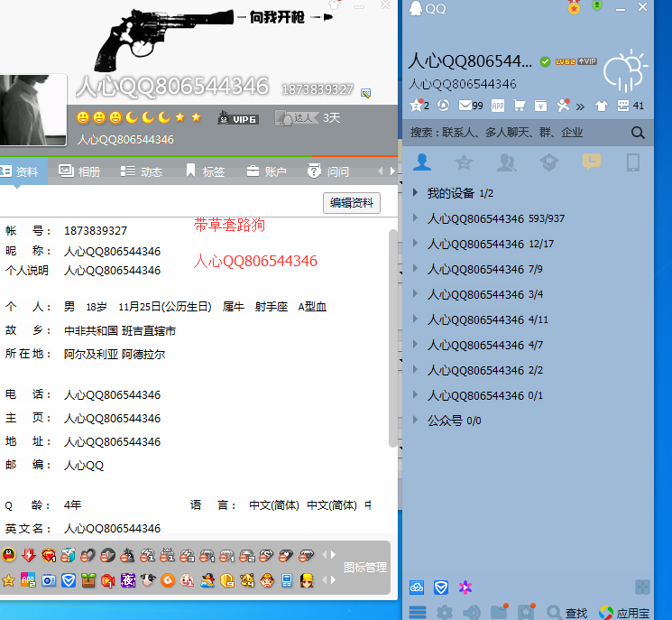
Task: Click the 达人 3天 badge
Action: click(x=308, y=118)
